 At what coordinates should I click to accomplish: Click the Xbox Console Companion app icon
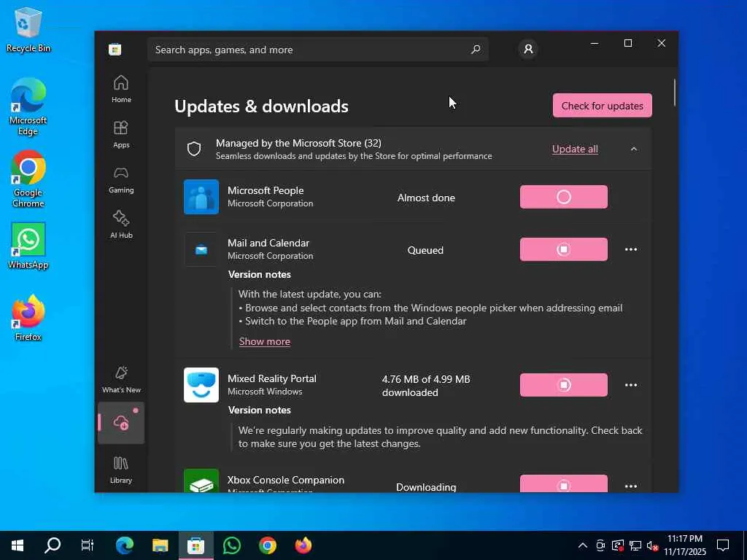click(201, 481)
